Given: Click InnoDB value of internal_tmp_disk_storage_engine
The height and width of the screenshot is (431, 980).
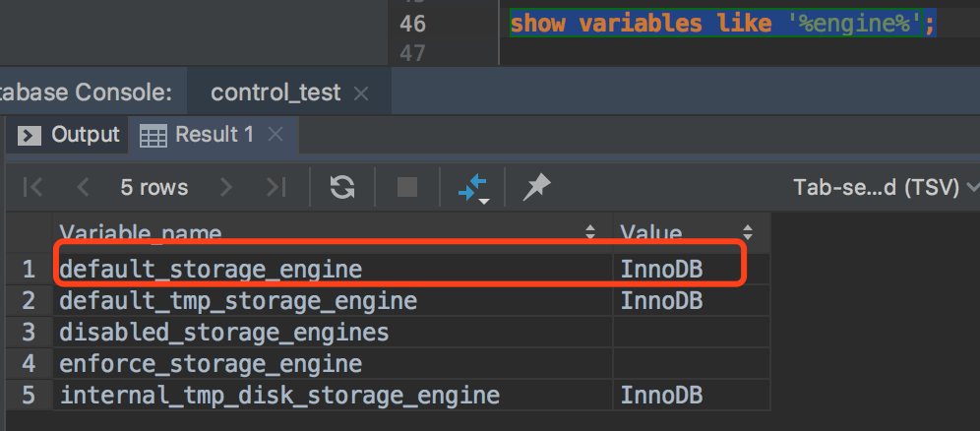Looking at the screenshot, I should 661,396.
